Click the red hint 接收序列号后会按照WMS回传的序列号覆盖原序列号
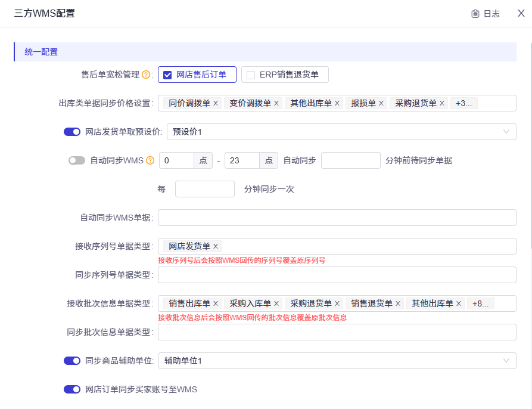 point(241,261)
